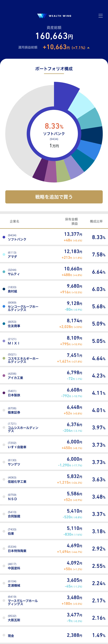Click the 保有金額 損益 column header
The width and height of the screenshot is (108, 644).
tap(71, 221)
